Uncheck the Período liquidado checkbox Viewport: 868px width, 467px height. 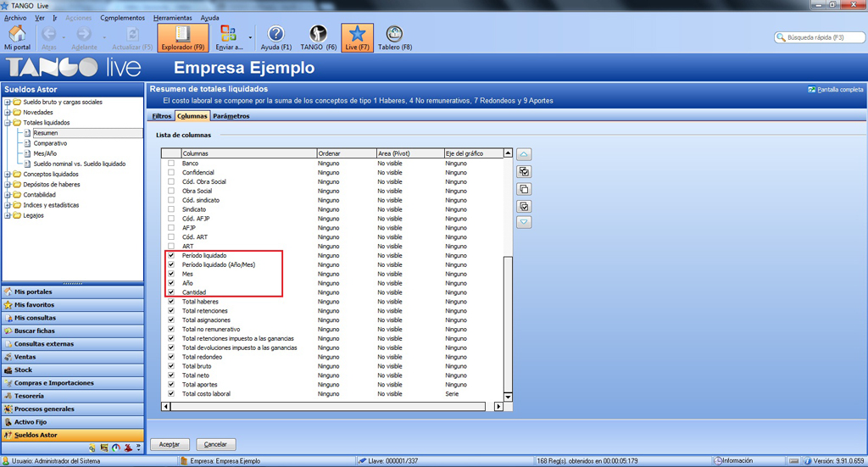[171, 256]
